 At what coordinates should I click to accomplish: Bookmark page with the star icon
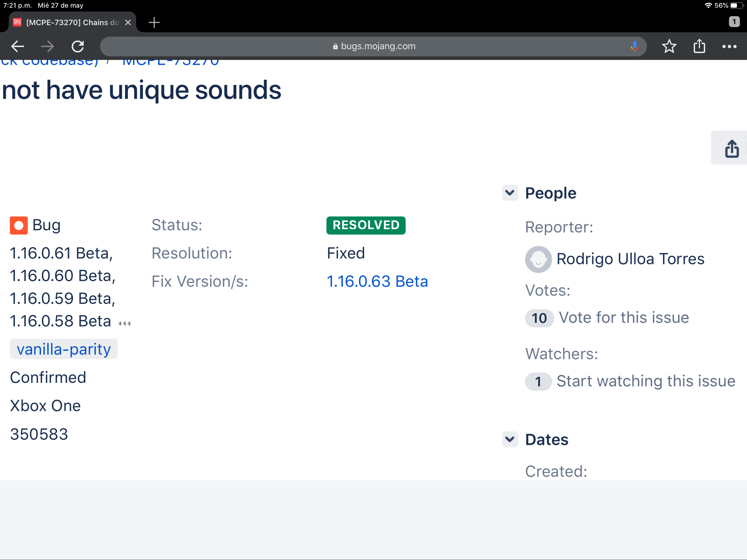(x=669, y=46)
